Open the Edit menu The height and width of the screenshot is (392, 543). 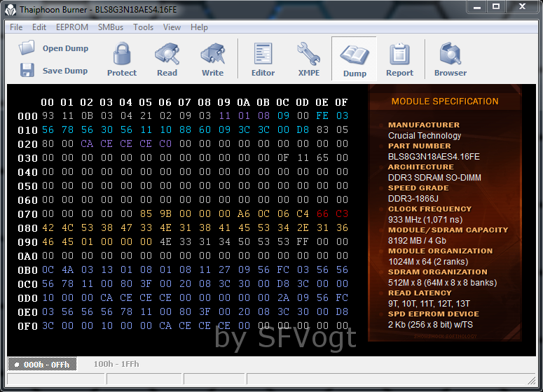pyautogui.click(x=39, y=27)
